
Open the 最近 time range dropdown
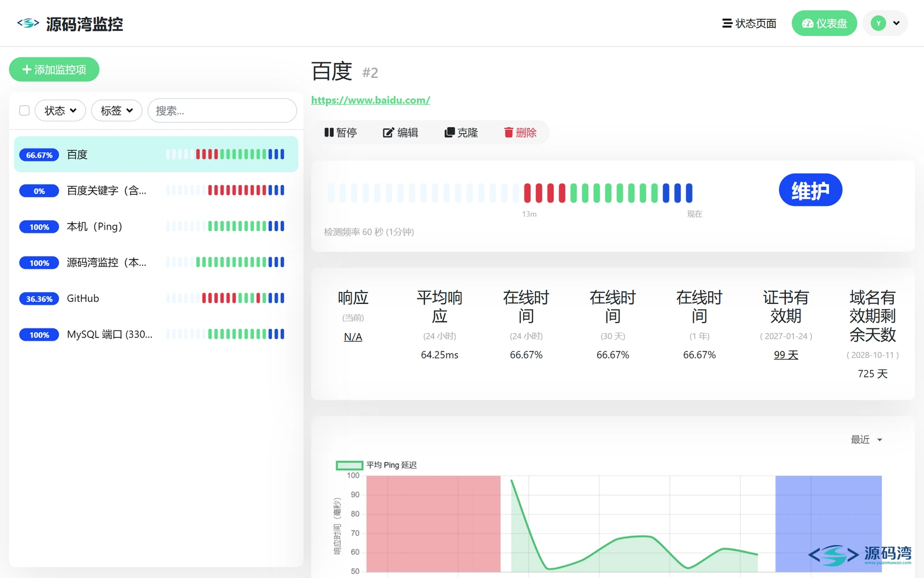point(866,440)
